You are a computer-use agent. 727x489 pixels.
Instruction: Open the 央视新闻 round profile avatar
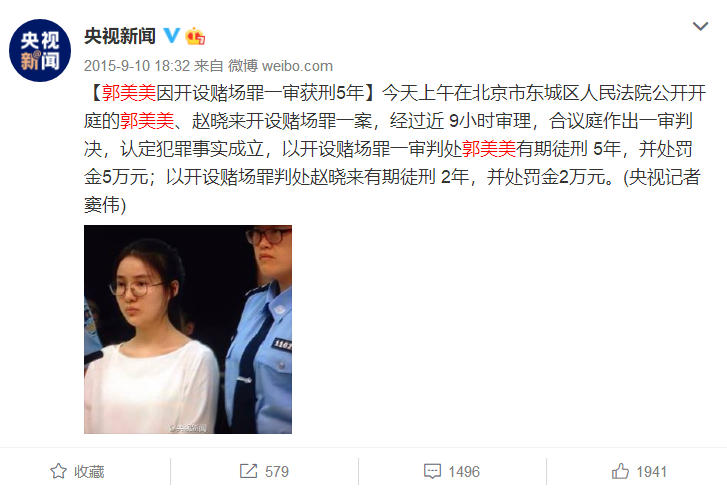(x=40, y=51)
